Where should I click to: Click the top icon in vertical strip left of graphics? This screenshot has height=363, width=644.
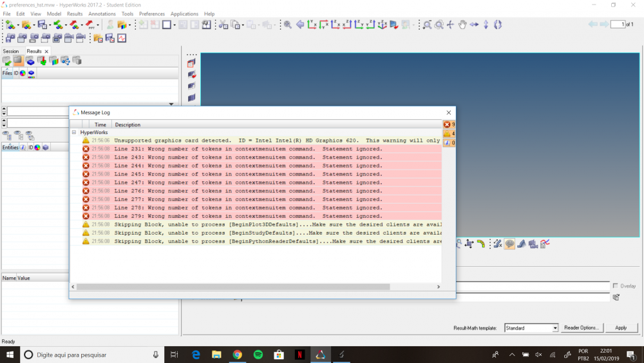click(191, 63)
